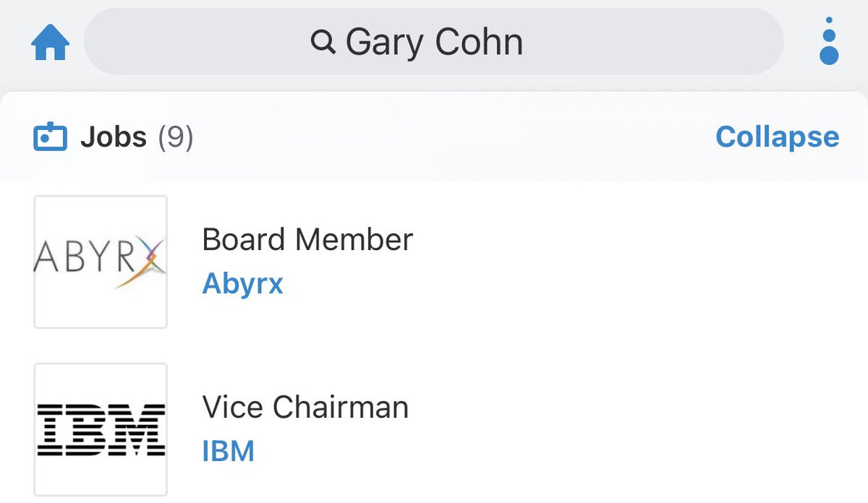868x503 pixels.
Task: Click the Jobs briefcase icon
Action: [x=50, y=137]
